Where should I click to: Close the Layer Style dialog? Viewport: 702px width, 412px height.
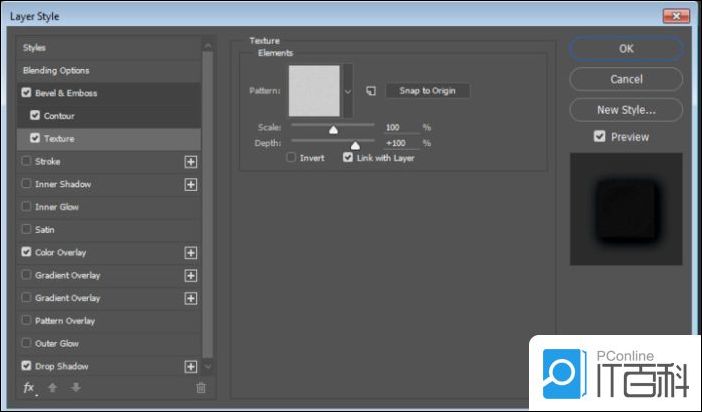[x=676, y=16]
